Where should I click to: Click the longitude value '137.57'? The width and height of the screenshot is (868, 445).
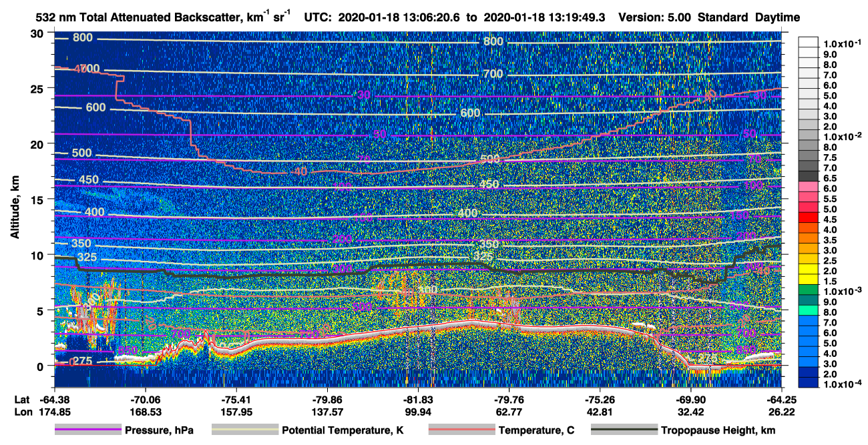click(x=327, y=412)
